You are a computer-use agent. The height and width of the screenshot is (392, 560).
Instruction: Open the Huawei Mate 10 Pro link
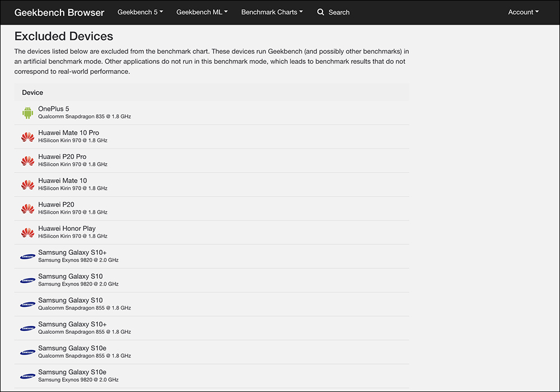point(68,133)
